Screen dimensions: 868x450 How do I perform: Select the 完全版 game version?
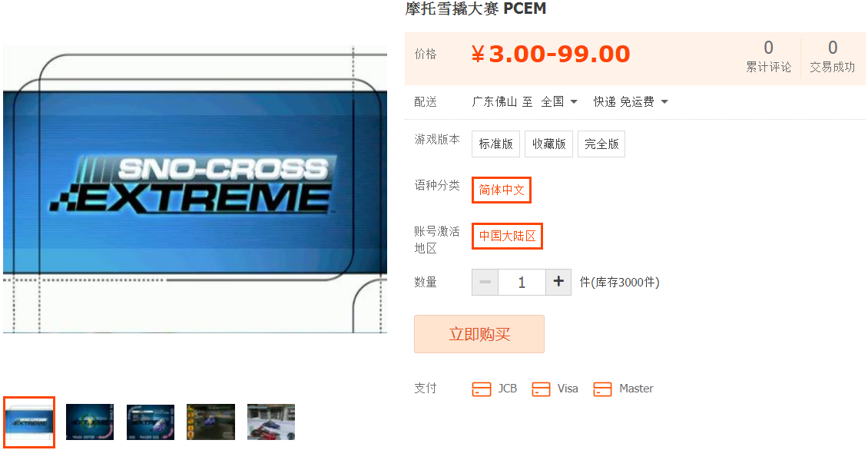point(601,144)
